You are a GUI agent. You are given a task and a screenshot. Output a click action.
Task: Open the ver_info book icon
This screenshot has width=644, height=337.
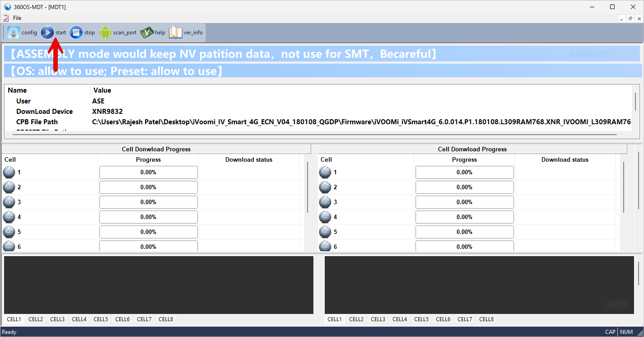pyautogui.click(x=175, y=33)
